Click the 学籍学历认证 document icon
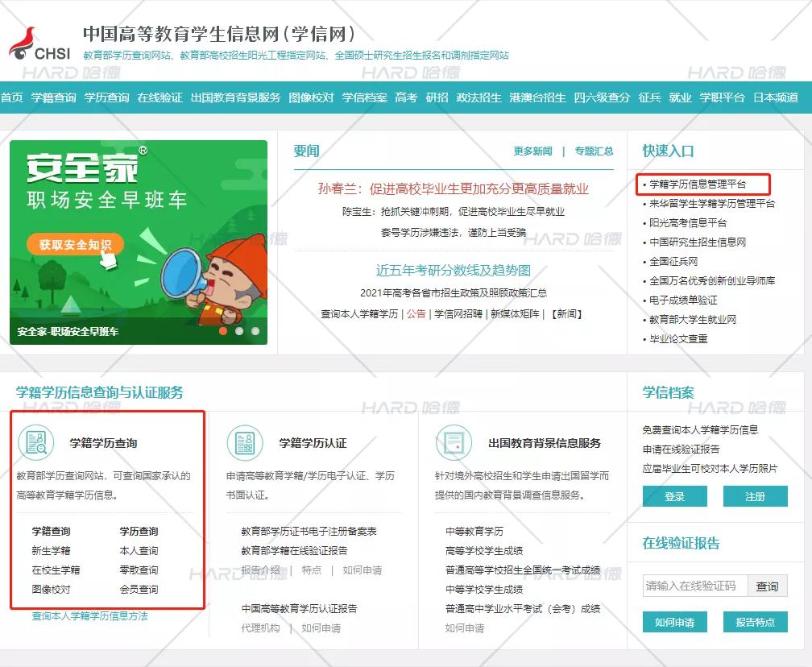The image size is (812, 667). [244, 443]
